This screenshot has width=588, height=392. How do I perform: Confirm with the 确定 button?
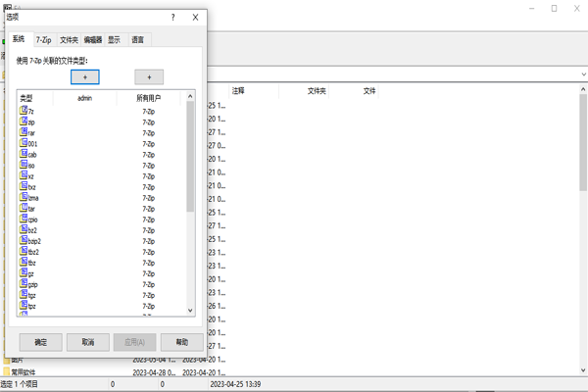(40, 342)
